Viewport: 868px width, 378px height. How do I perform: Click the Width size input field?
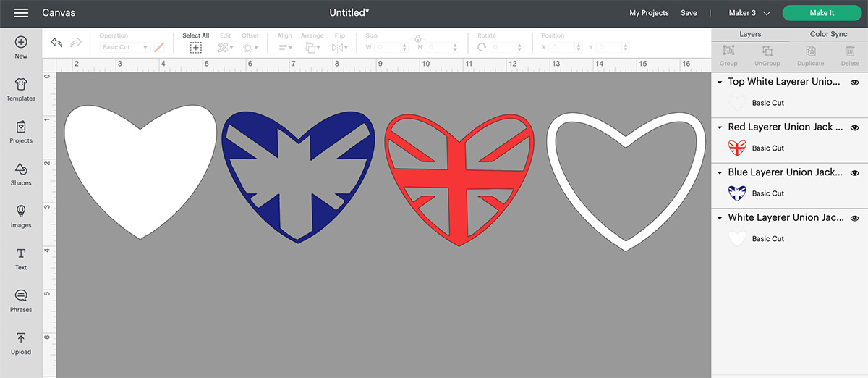click(392, 47)
